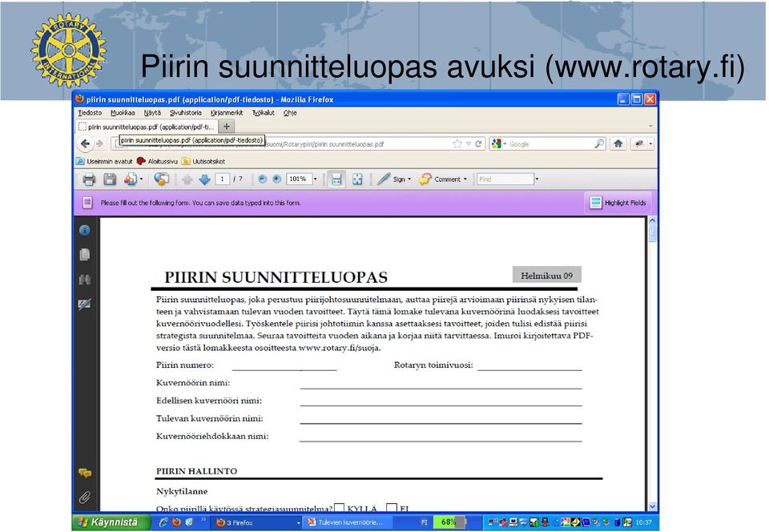
Task: Open the search binoculars panel
Action: point(85,280)
